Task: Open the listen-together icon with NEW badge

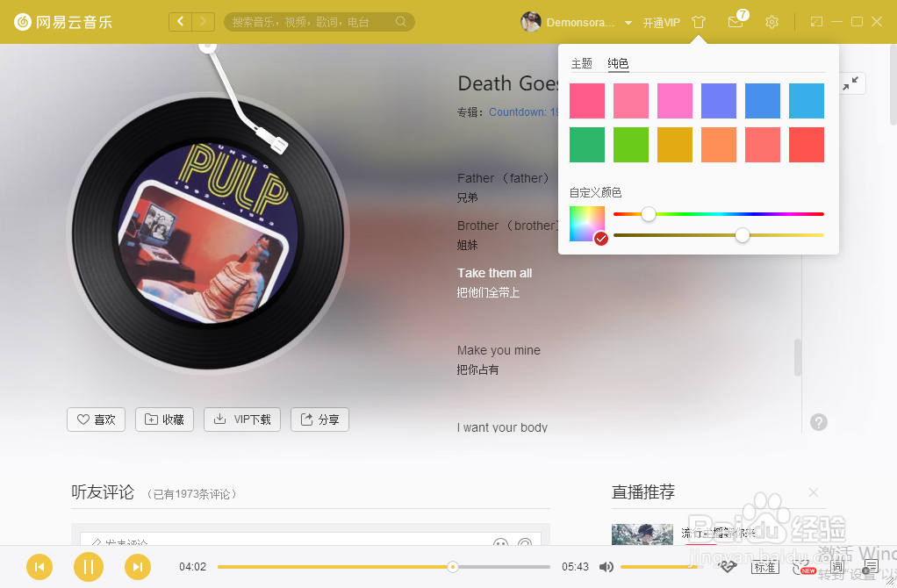Action: [x=803, y=568]
